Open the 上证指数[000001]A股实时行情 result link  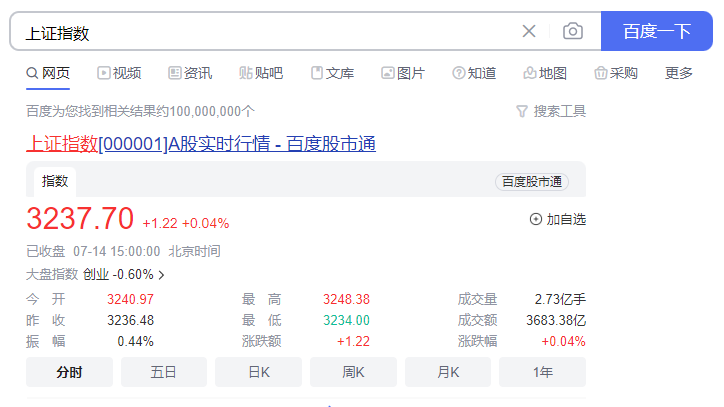click(x=201, y=144)
